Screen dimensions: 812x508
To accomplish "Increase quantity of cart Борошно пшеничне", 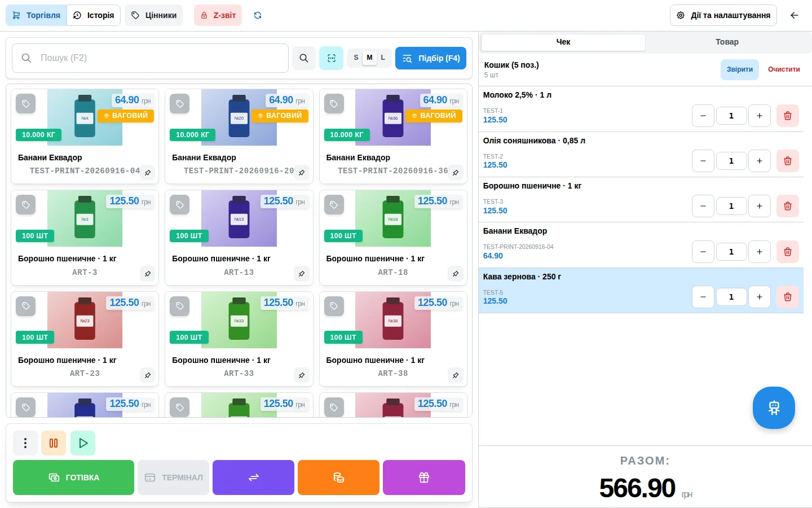I will 760,206.
